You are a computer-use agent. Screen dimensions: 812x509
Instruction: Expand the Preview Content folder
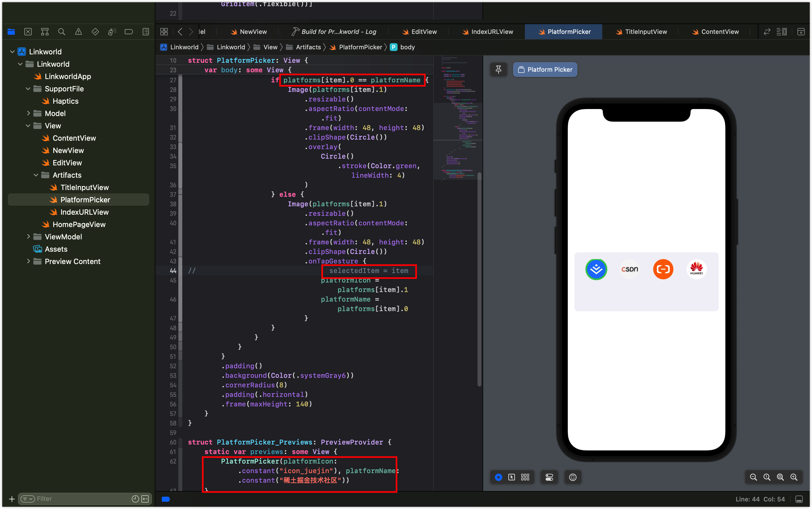click(x=28, y=261)
